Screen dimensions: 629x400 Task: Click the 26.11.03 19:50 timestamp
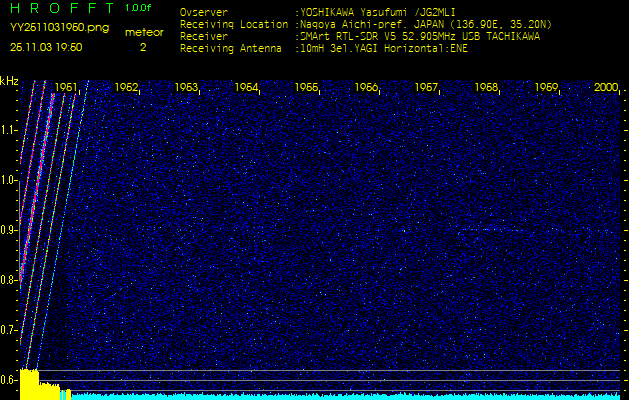coord(47,47)
